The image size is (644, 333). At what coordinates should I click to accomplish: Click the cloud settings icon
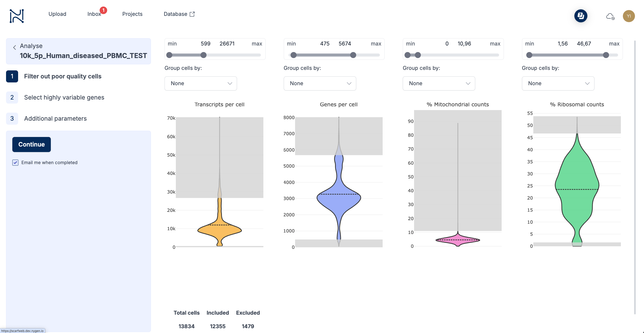click(610, 17)
